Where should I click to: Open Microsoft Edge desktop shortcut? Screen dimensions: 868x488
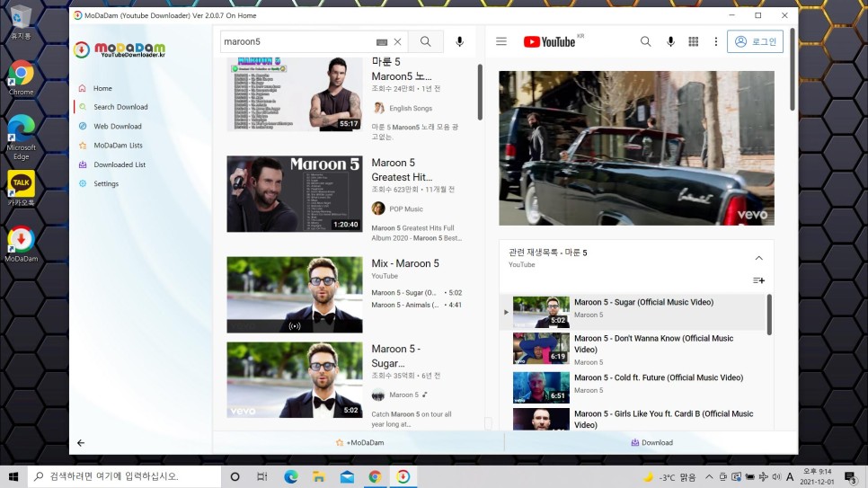coord(21,138)
